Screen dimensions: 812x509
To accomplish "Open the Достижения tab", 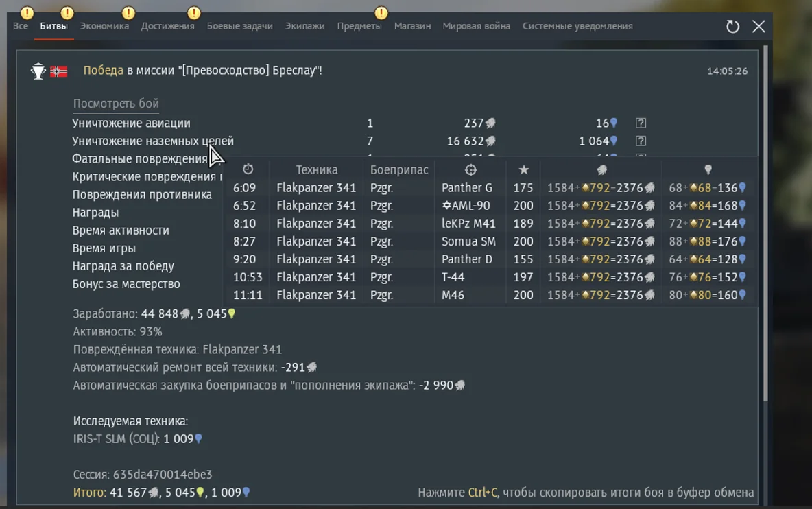I will coord(168,26).
